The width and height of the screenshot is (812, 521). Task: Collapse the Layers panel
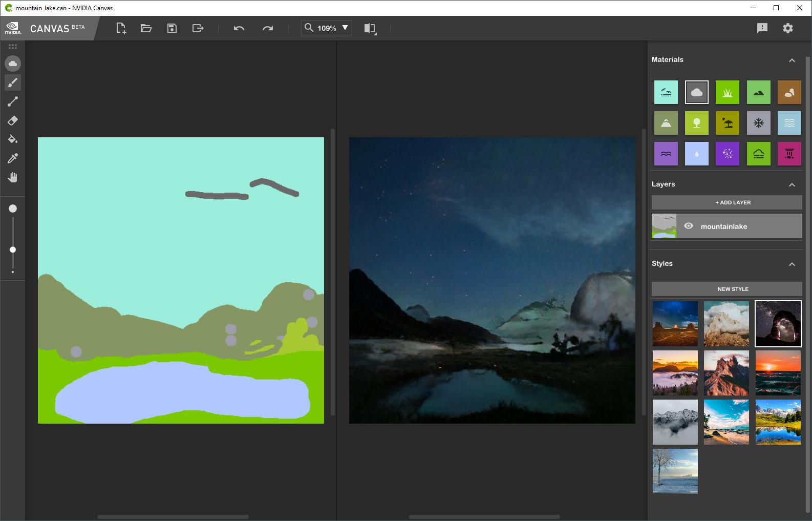792,185
